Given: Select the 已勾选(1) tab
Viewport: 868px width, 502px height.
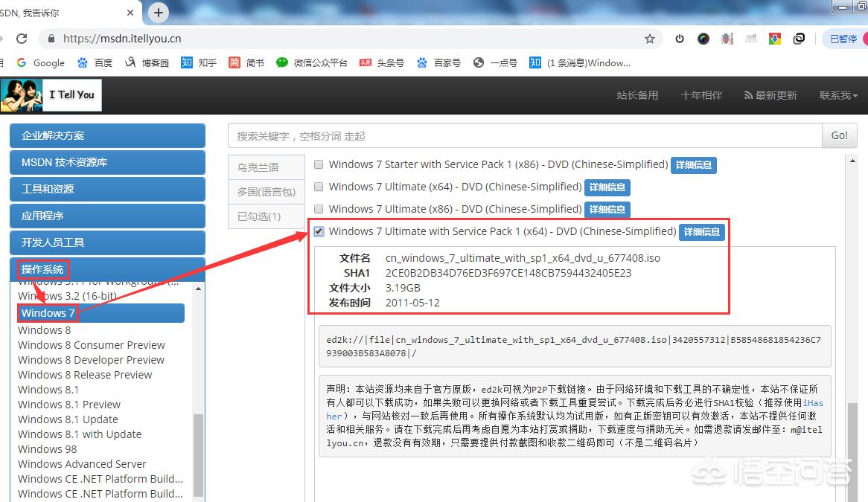Looking at the screenshot, I should click(267, 216).
